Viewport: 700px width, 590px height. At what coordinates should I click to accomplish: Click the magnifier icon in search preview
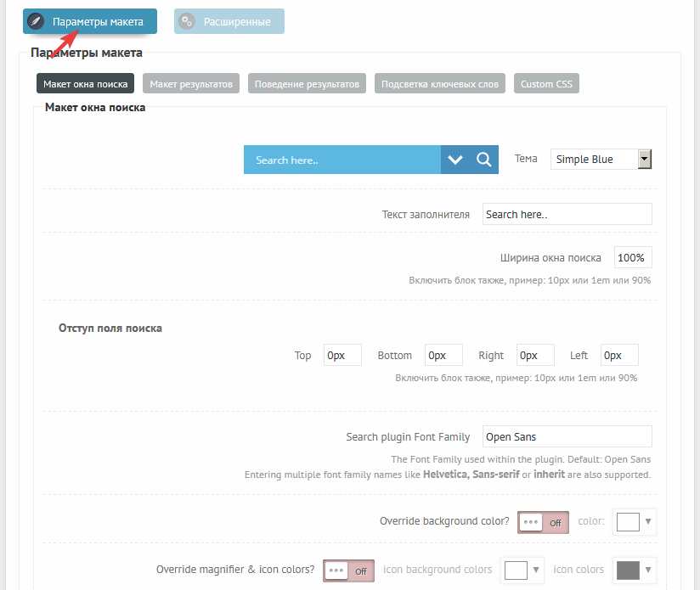point(483,160)
